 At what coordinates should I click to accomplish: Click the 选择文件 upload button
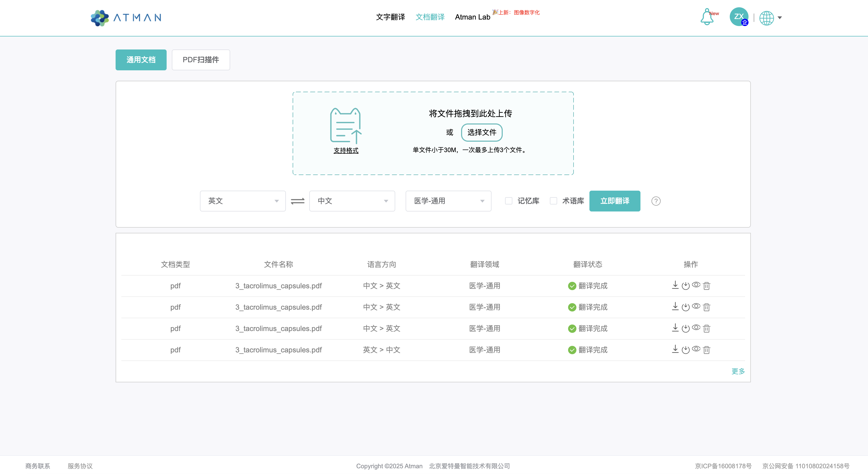coord(481,133)
